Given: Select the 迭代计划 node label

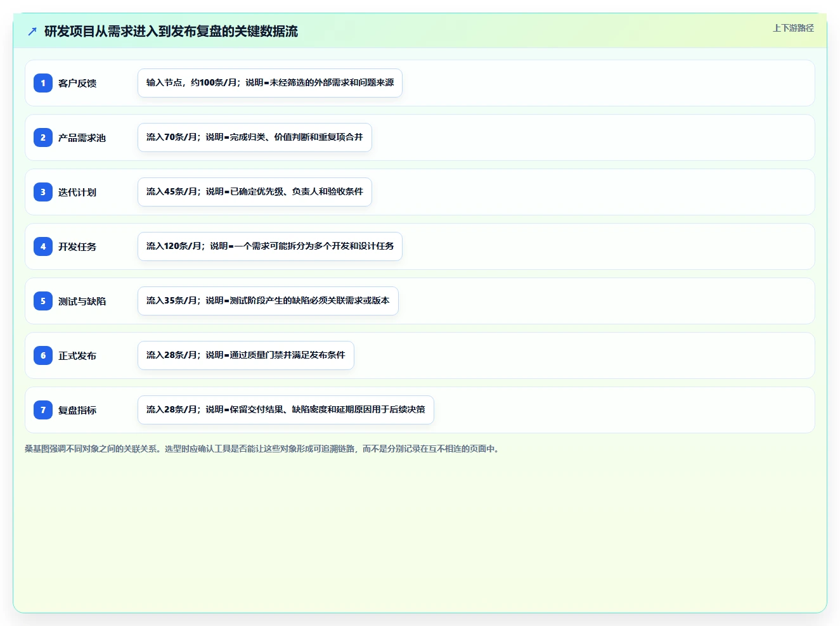Looking at the screenshot, I should [77, 192].
